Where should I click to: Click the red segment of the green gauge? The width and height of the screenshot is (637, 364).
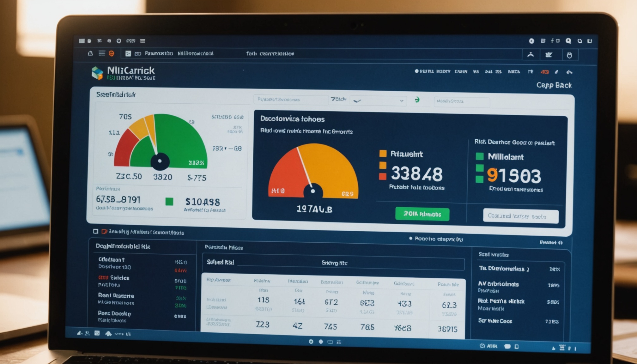126,149
